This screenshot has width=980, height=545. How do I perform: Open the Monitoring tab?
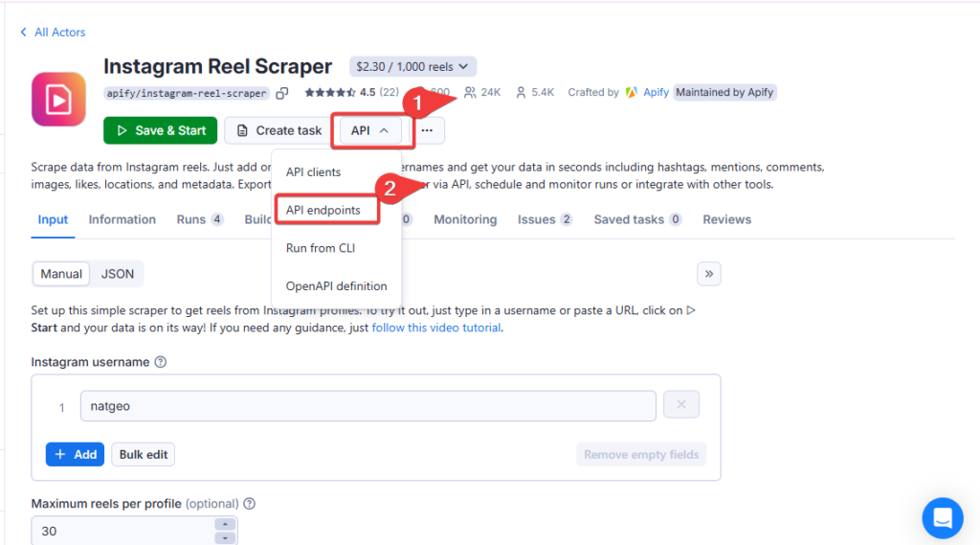(x=465, y=219)
